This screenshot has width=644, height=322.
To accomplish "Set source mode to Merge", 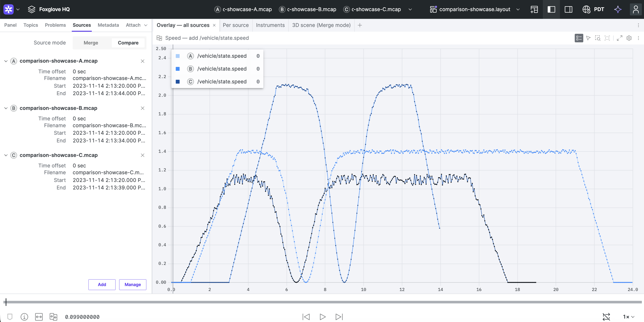I will (91, 43).
